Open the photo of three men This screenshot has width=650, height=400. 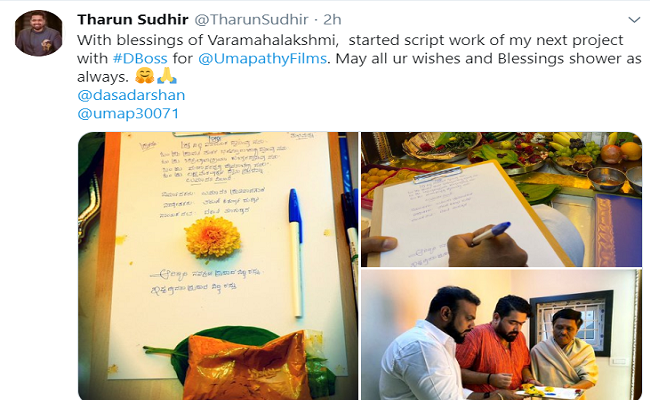(501, 335)
